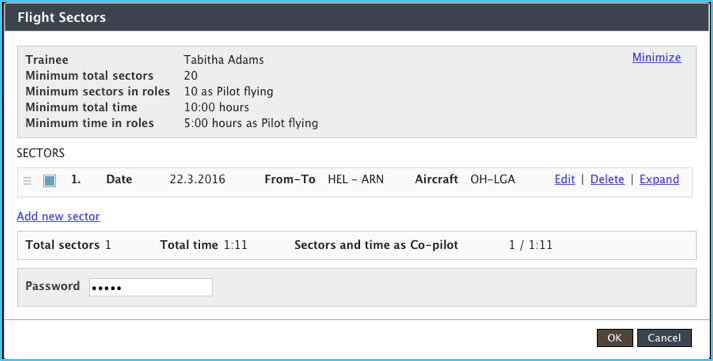Click the trainee name Tabitha Adams
Viewport: 713px width, 361px height.
point(224,60)
